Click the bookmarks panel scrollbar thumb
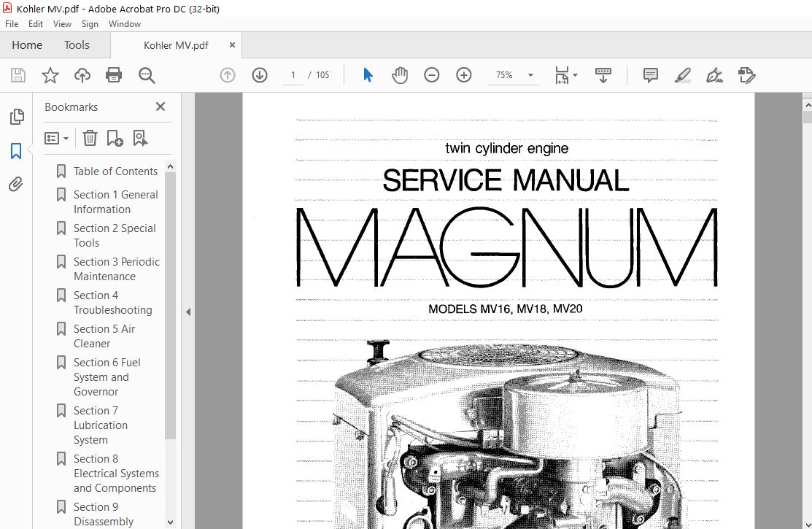The image size is (812, 529). click(171, 306)
